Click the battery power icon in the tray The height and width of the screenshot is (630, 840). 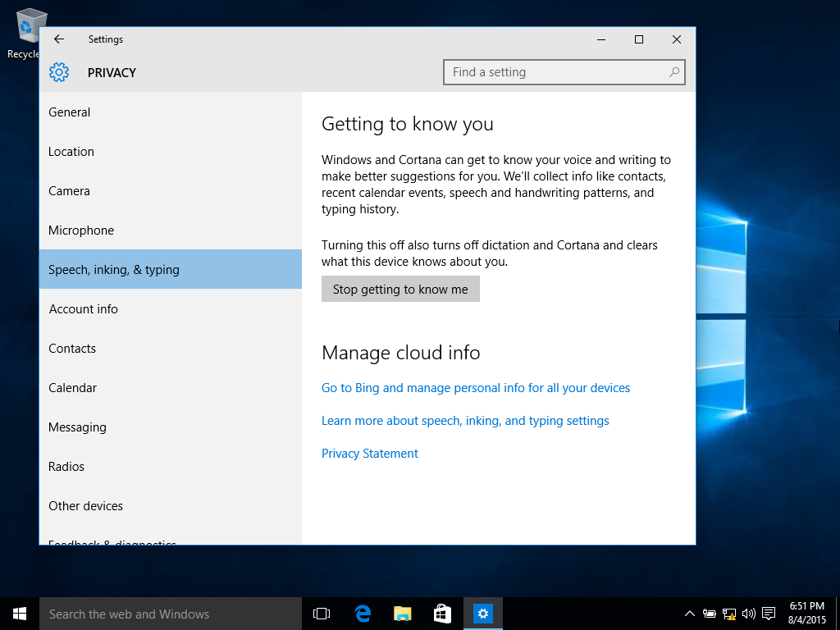pos(710,614)
